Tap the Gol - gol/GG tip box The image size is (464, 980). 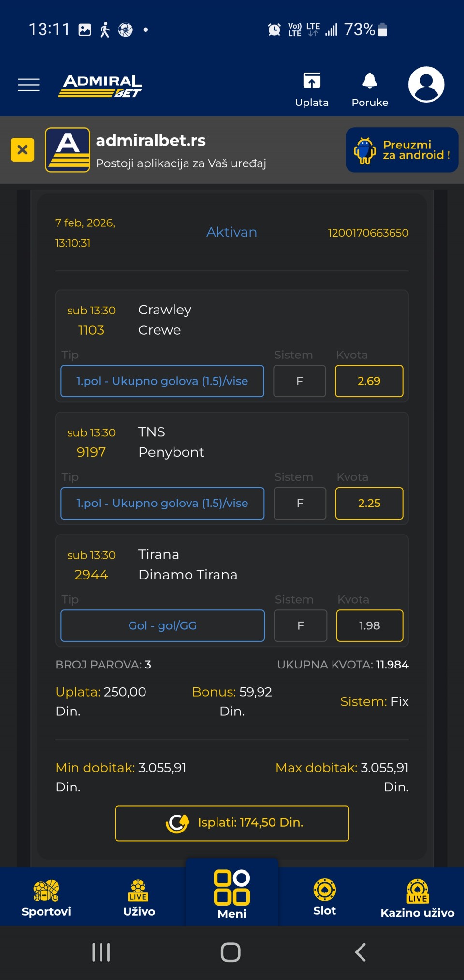(162, 626)
